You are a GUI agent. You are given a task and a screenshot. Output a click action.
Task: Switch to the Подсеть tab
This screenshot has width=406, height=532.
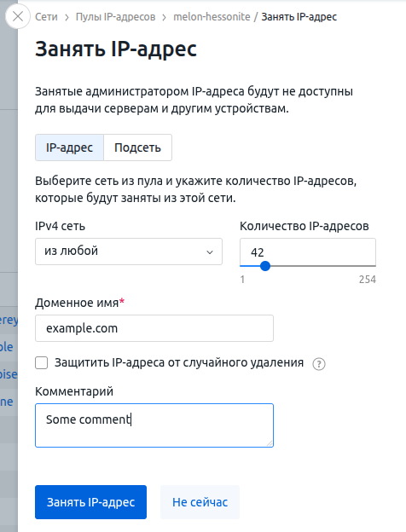[x=137, y=147]
